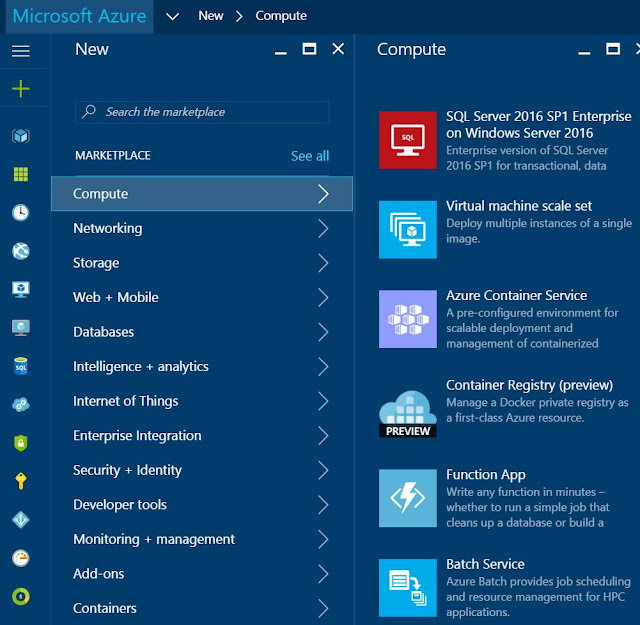Expand the Storage category chevron
Viewport: 640px width, 625px height.
click(323, 263)
